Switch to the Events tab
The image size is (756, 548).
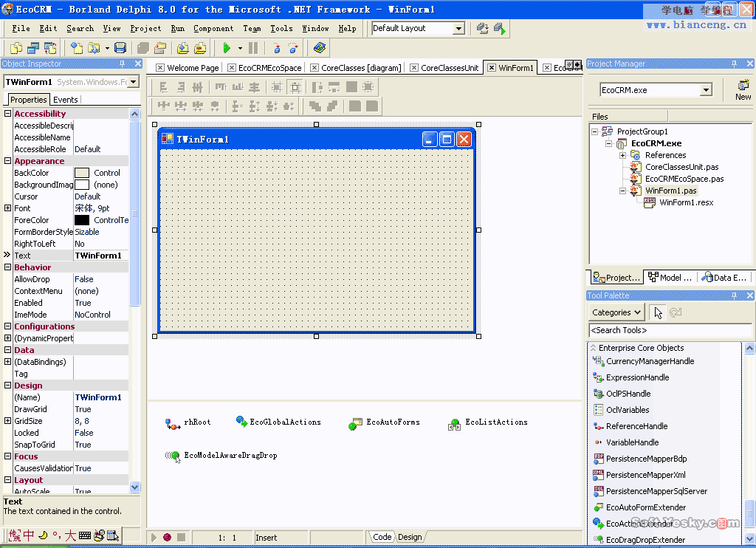click(66, 100)
